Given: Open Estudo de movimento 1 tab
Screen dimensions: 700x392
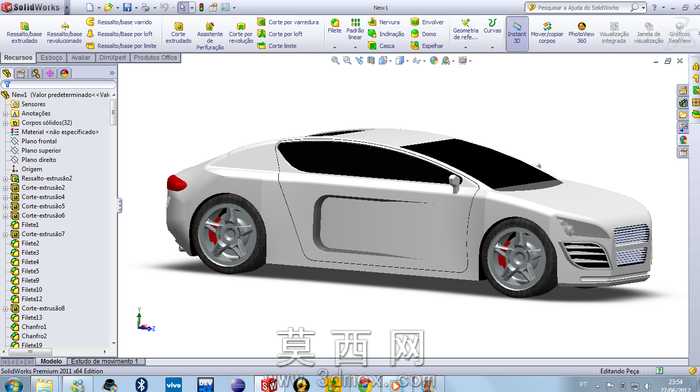Looking at the screenshot, I should pyautogui.click(x=105, y=361).
